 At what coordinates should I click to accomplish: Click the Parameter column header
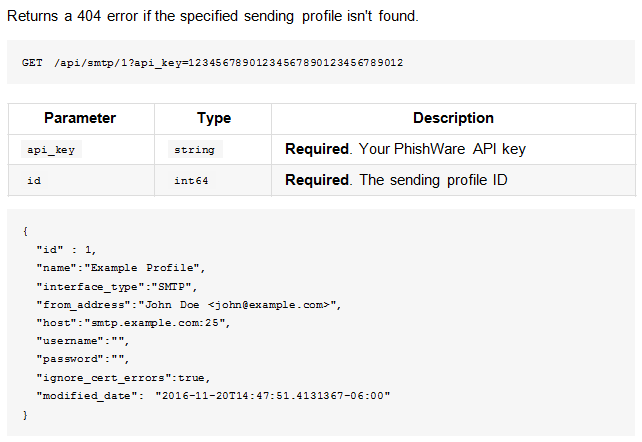click(x=80, y=118)
